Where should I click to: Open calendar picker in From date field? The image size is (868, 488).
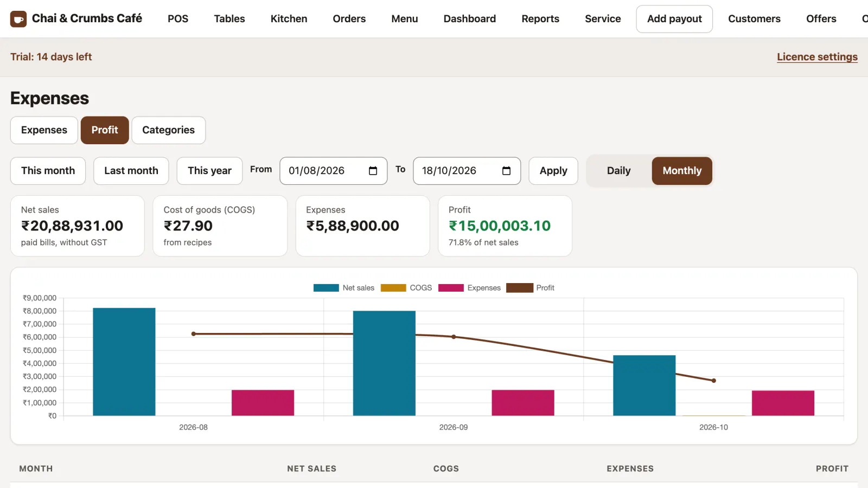(x=373, y=171)
